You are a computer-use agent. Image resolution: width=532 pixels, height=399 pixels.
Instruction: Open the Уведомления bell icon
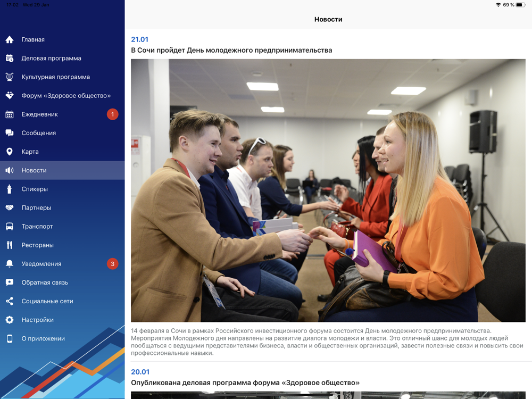(x=10, y=264)
